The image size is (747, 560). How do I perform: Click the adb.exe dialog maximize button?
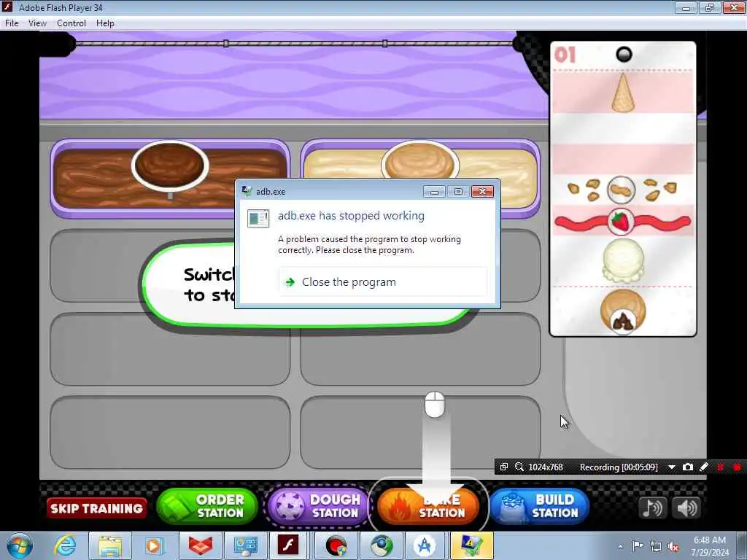(x=458, y=192)
